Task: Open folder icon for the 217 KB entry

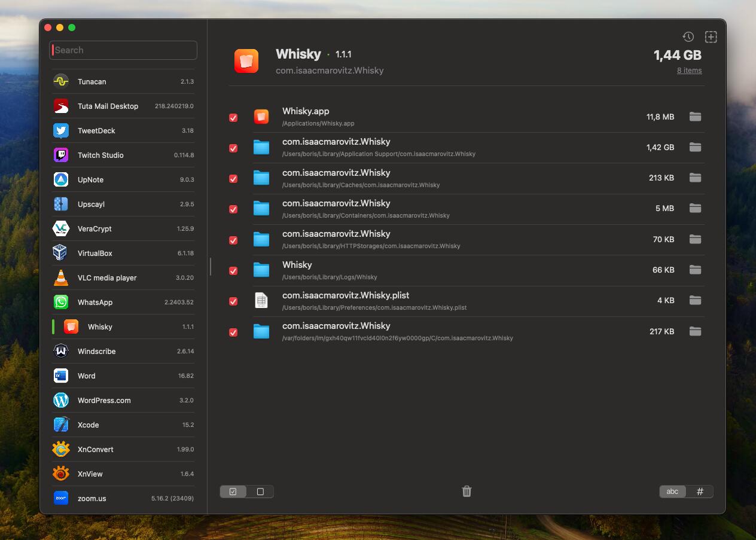Action: (695, 331)
